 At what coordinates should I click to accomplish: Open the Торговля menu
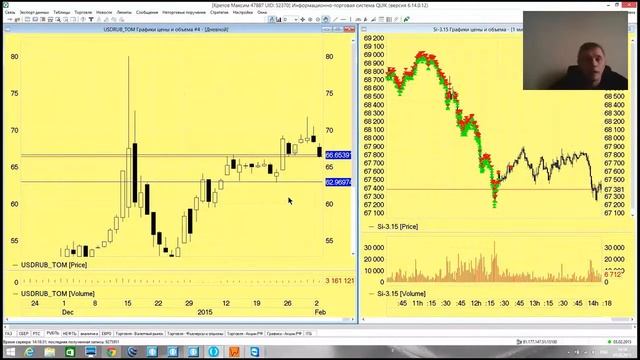tap(83, 12)
